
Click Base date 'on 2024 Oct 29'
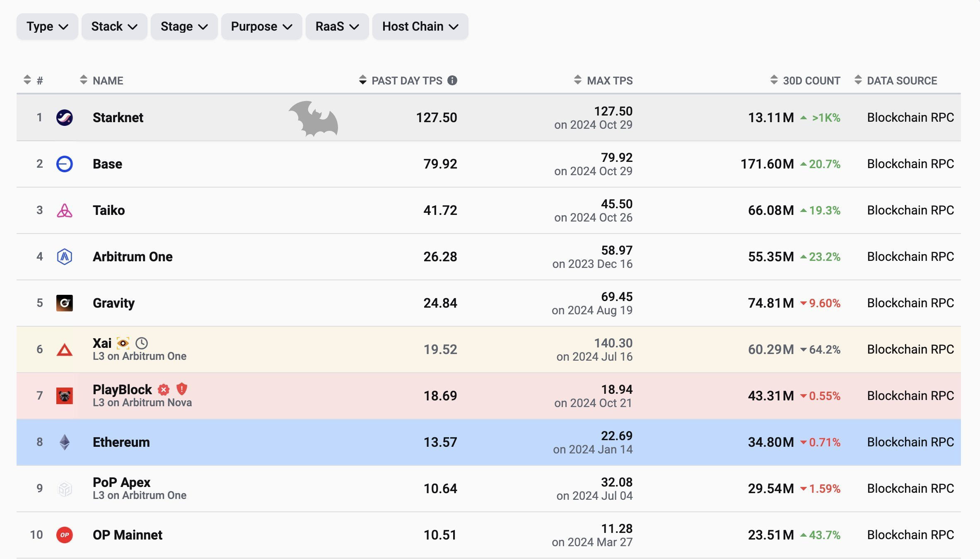pyautogui.click(x=594, y=171)
